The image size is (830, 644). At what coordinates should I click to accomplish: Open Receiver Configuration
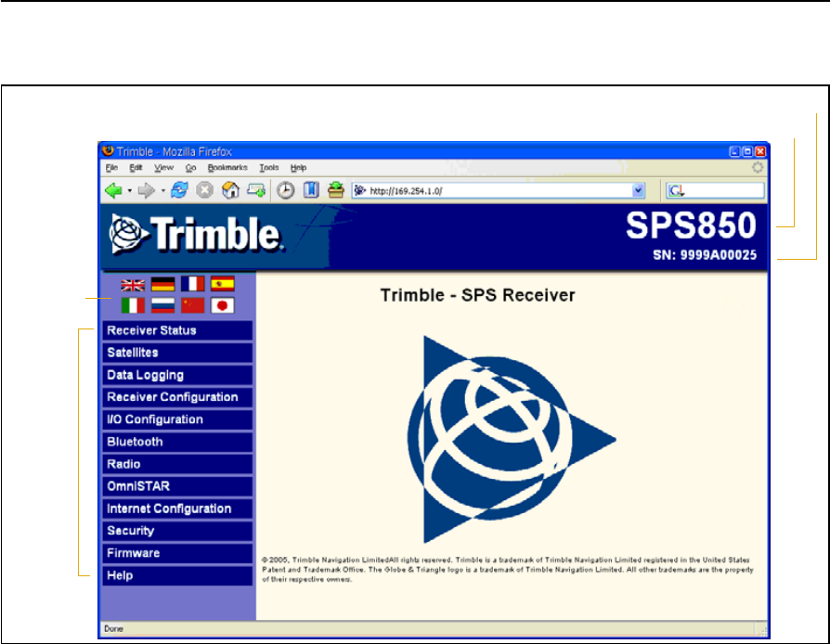[x=177, y=397]
